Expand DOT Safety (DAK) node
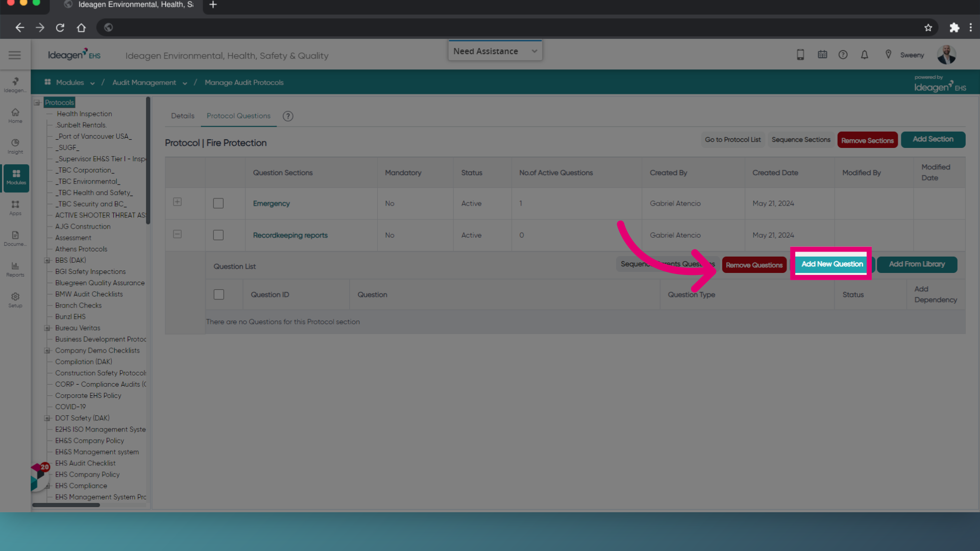The width and height of the screenshot is (980, 551). (47, 418)
